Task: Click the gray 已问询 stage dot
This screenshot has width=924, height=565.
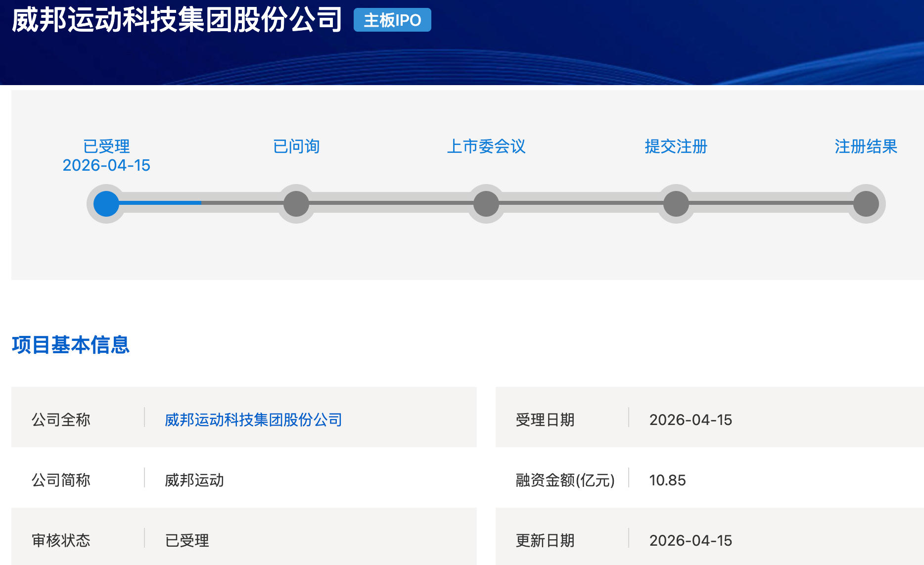Action: pos(296,204)
